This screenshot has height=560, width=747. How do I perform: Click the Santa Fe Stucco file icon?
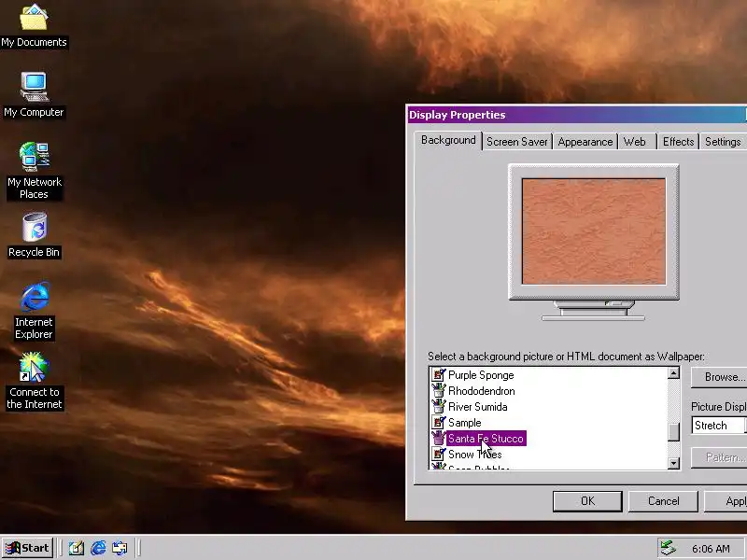pos(438,439)
